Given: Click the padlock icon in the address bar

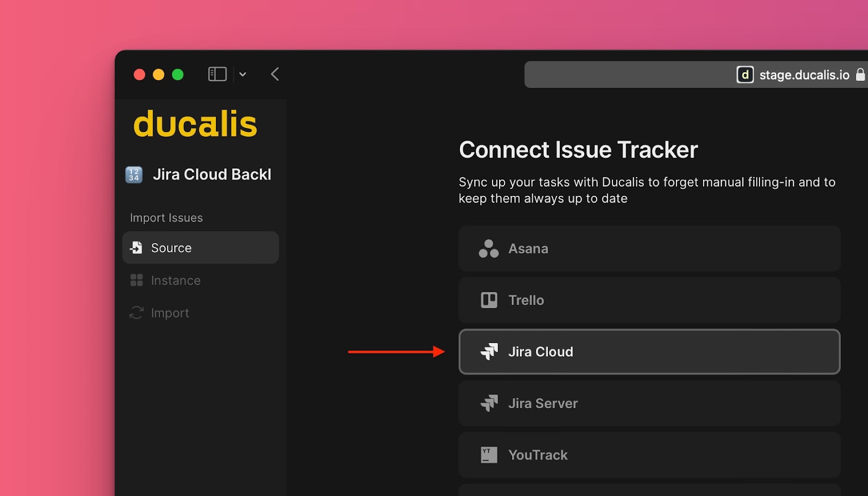Looking at the screenshot, I should tap(860, 74).
